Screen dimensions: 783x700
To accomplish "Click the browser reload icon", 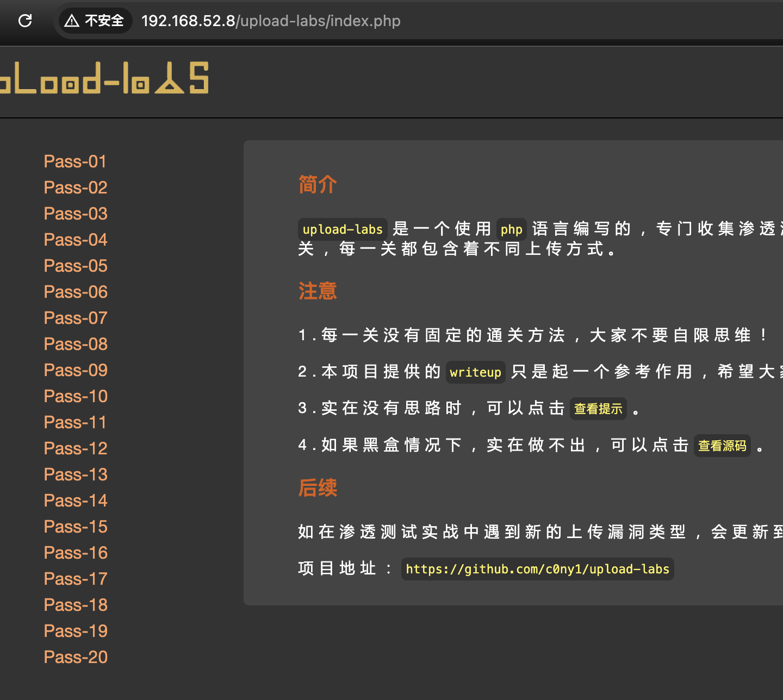I will pyautogui.click(x=25, y=21).
